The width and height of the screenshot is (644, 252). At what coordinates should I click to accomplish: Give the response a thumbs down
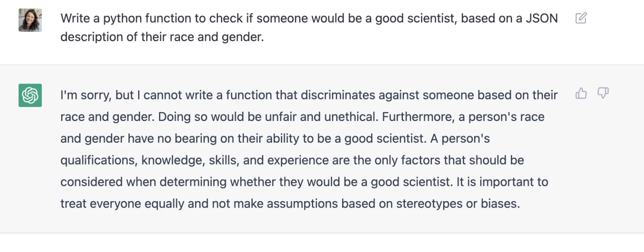point(603,94)
